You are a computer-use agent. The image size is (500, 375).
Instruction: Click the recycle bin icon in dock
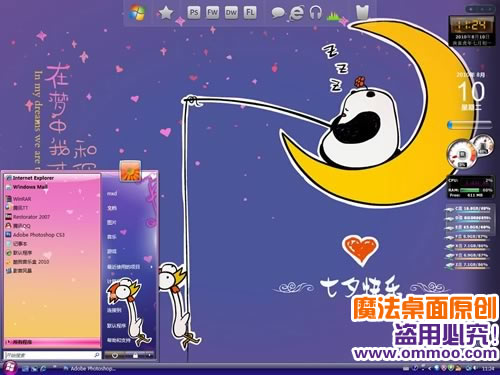pyautogui.click(x=362, y=12)
